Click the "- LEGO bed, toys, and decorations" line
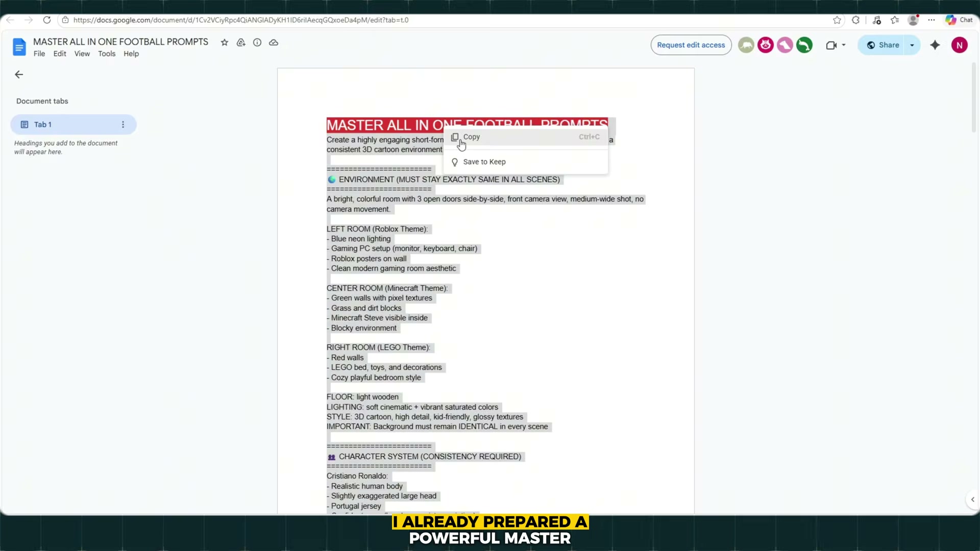The image size is (980, 551). (384, 367)
